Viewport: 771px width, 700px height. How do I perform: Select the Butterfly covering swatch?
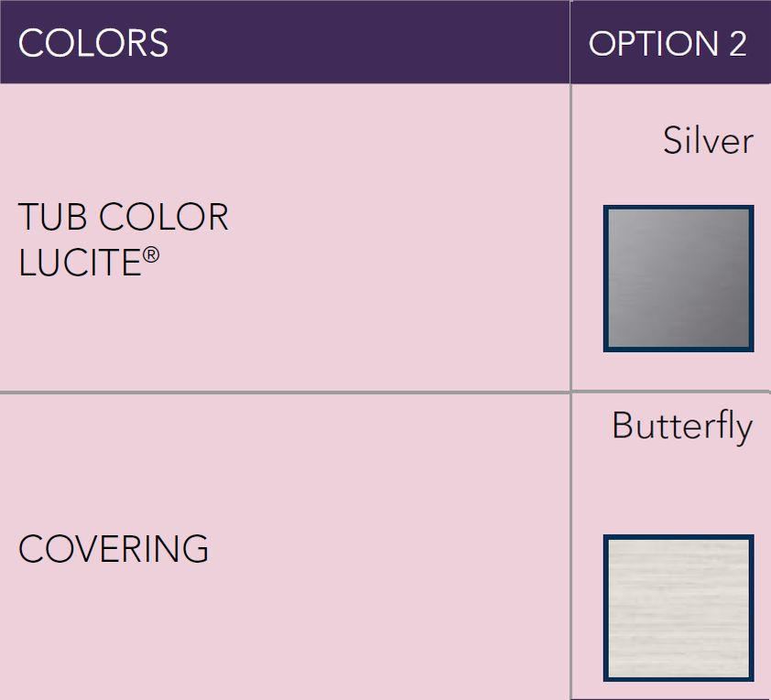pos(679,608)
